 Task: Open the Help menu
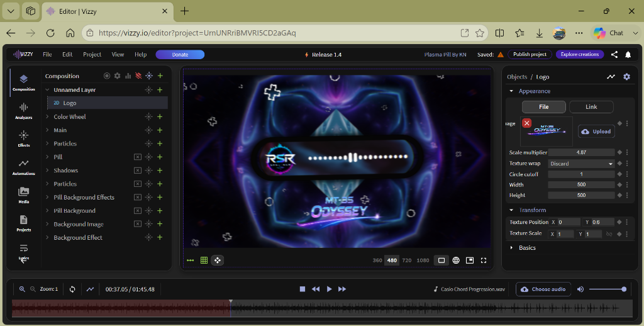(x=140, y=54)
